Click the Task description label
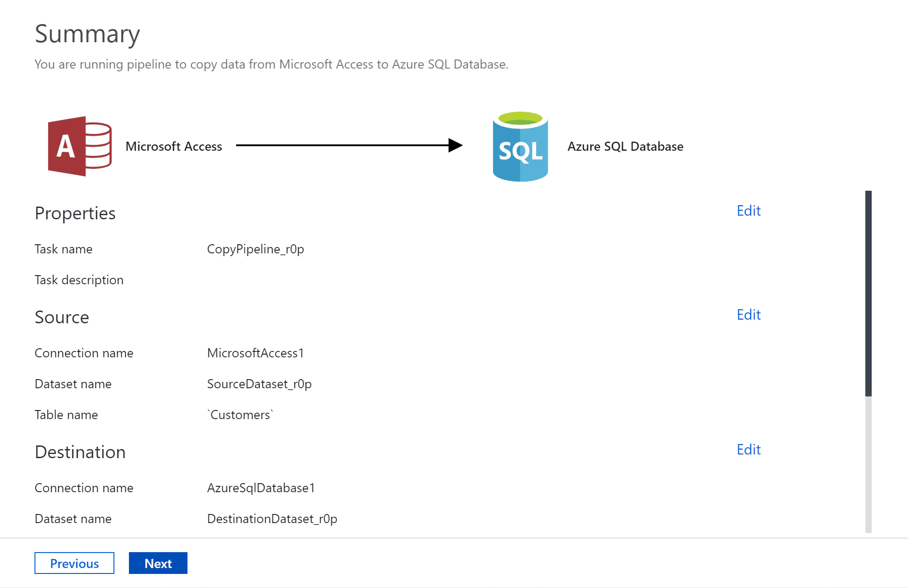Screen dimensions: 908x588 click(x=79, y=280)
